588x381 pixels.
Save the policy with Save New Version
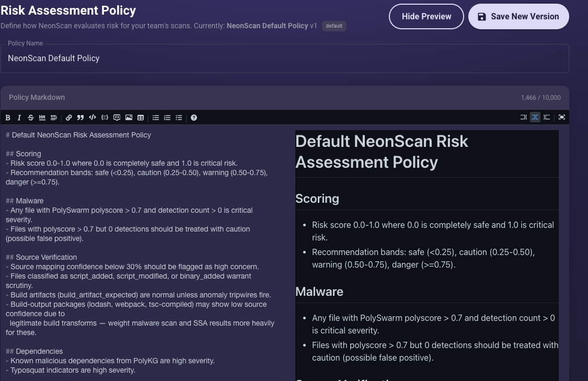(x=518, y=17)
